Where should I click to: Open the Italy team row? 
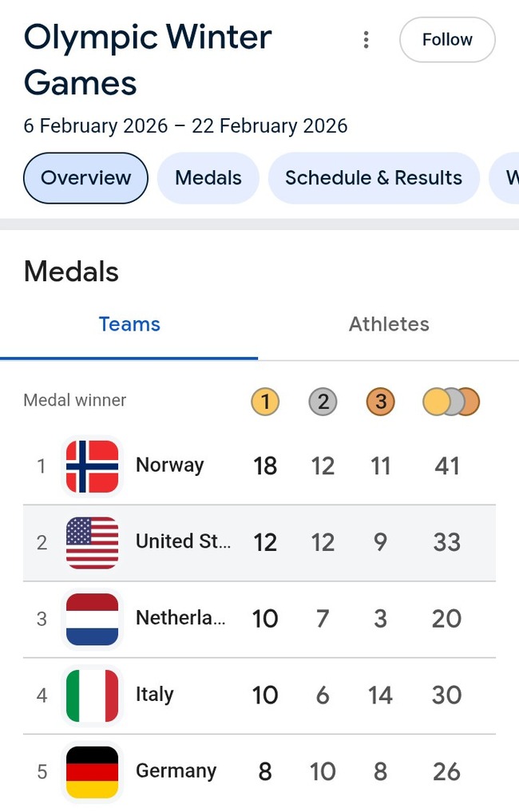(x=155, y=695)
